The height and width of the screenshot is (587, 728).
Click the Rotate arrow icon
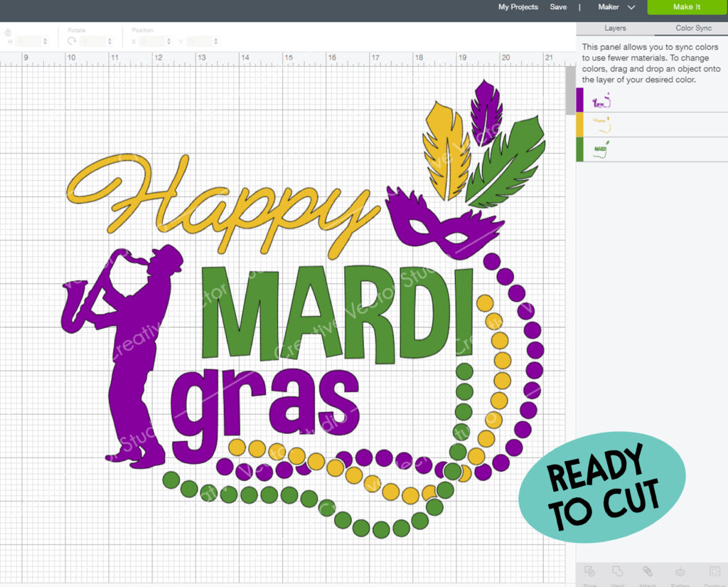pos(72,41)
